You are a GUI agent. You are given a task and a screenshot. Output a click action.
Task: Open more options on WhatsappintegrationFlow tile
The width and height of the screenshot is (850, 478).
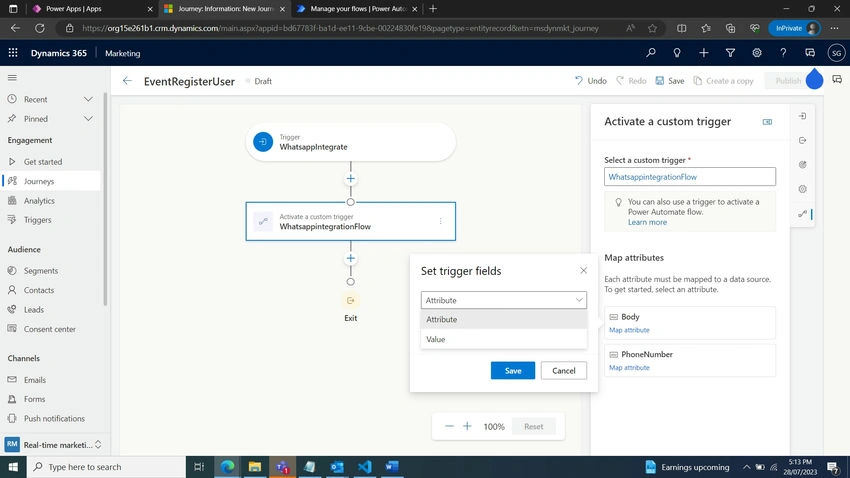click(x=441, y=221)
